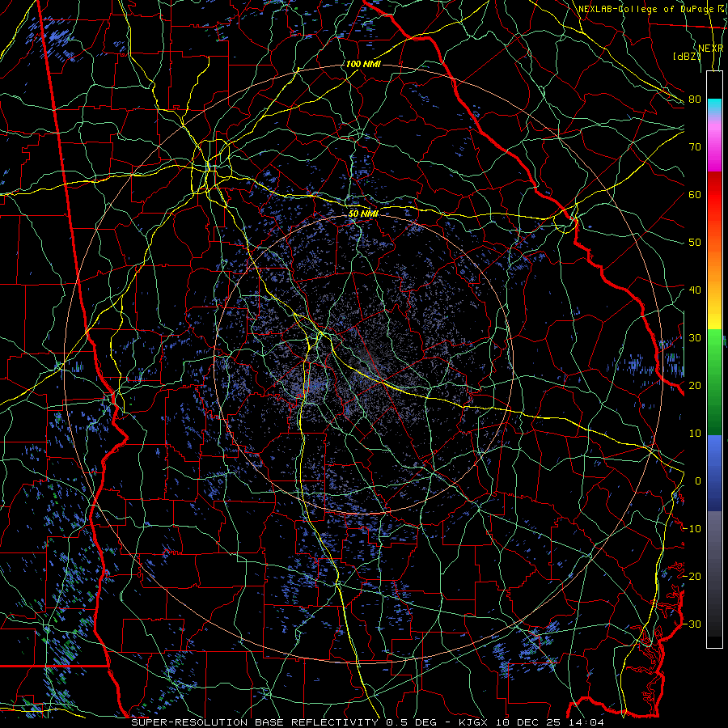Click the dBZ unit label above the scale

tap(687, 56)
